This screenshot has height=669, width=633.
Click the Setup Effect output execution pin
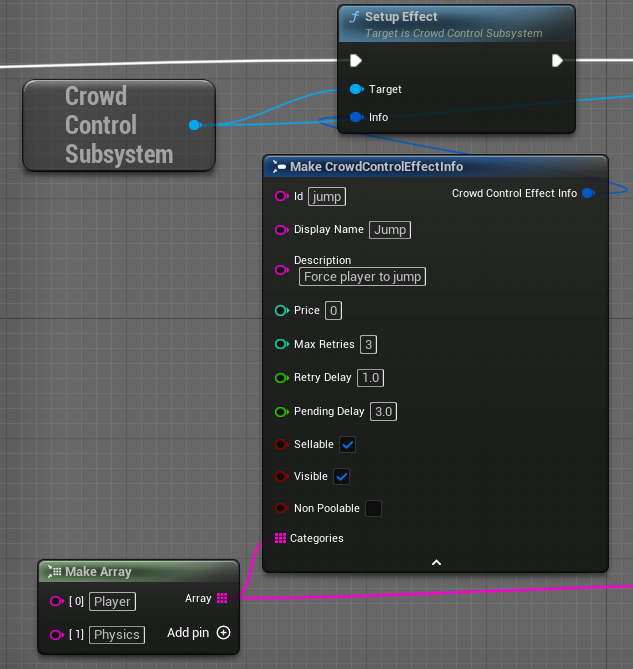[558, 61]
